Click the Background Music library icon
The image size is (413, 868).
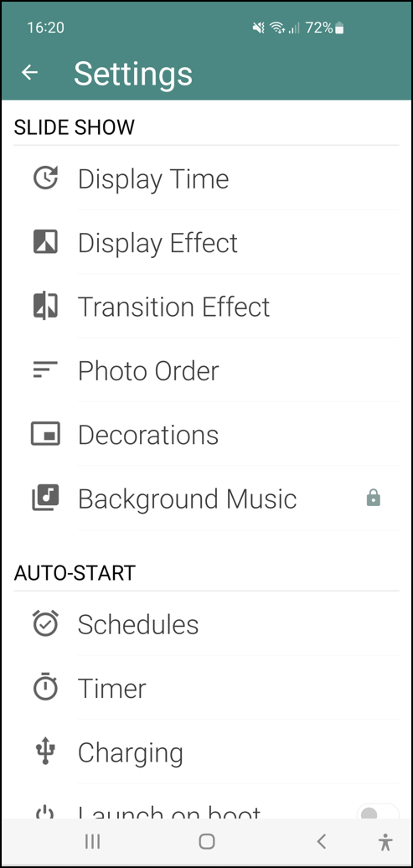click(45, 498)
